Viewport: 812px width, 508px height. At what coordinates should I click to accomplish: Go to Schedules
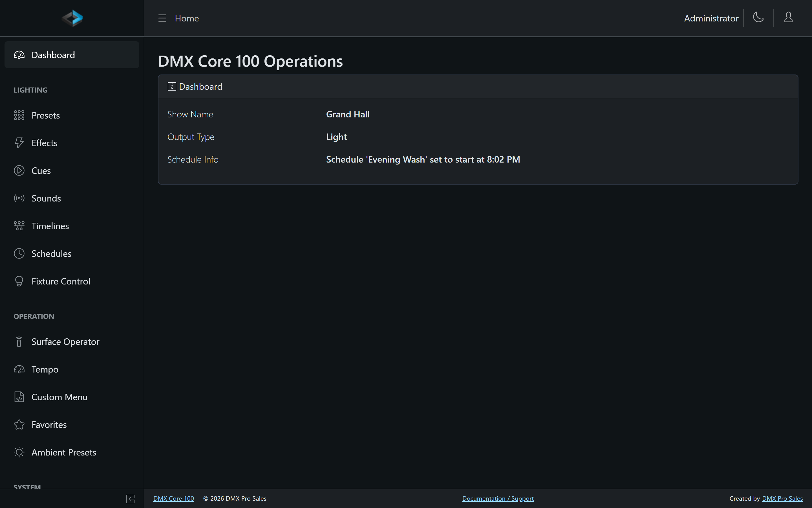pyautogui.click(x=72, y=254)
